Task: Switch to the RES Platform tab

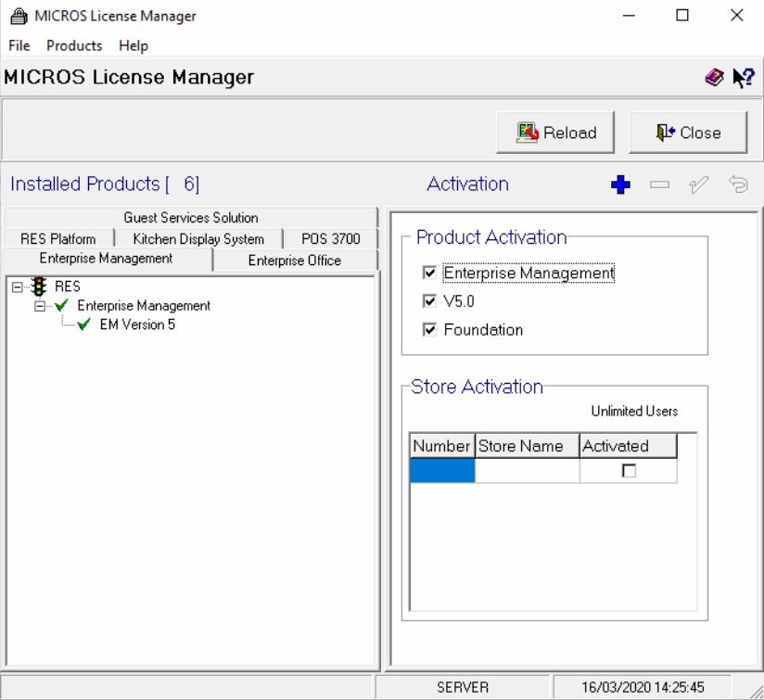Action: click(58, 238)
